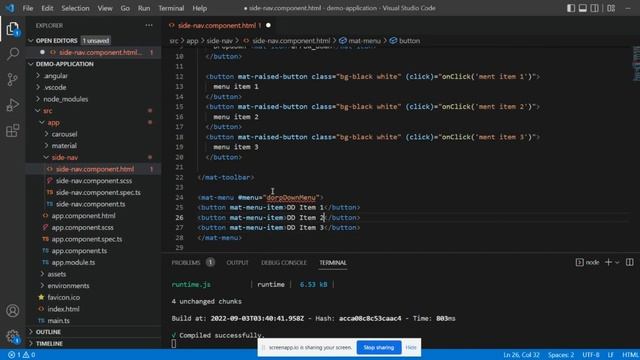Open the Extensions view icon
The width and height of the screenshot is (640, 360).
click(x=13, y=131)
